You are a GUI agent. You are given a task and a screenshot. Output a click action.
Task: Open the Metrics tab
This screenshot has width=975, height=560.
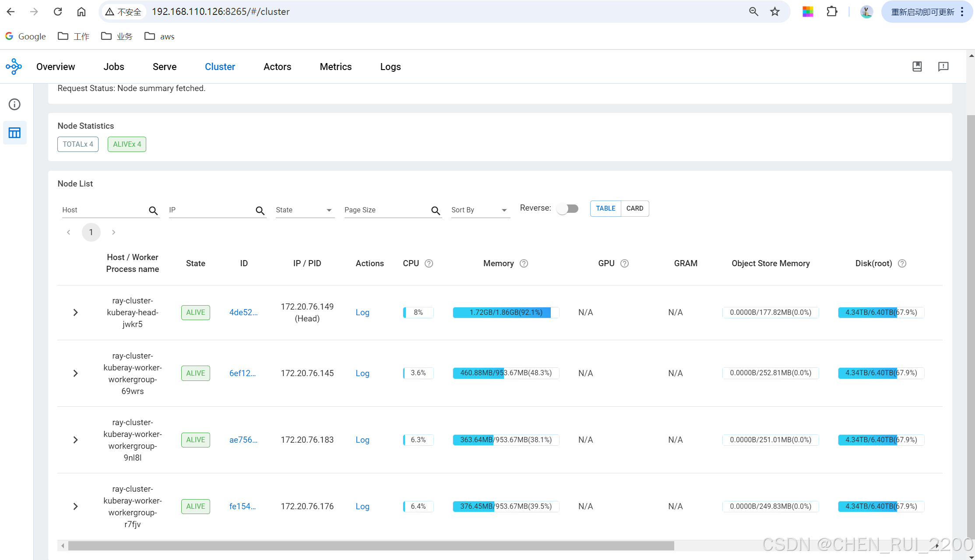click(x=335, y=67)
